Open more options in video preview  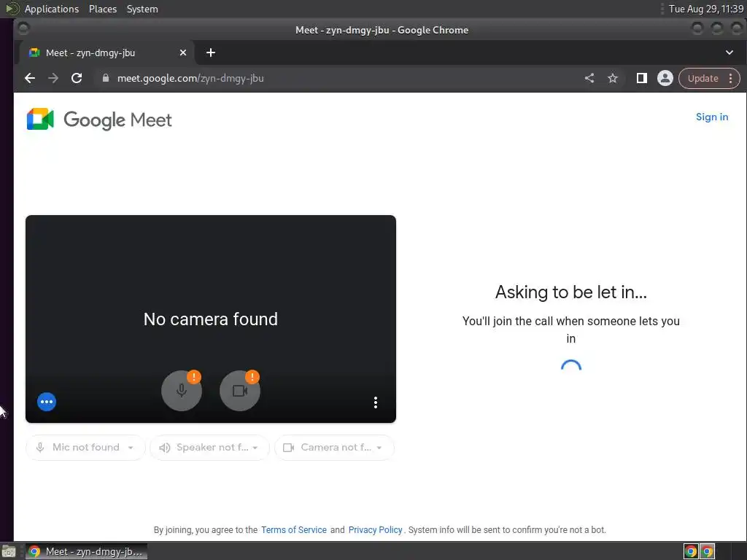coord(376,402)
